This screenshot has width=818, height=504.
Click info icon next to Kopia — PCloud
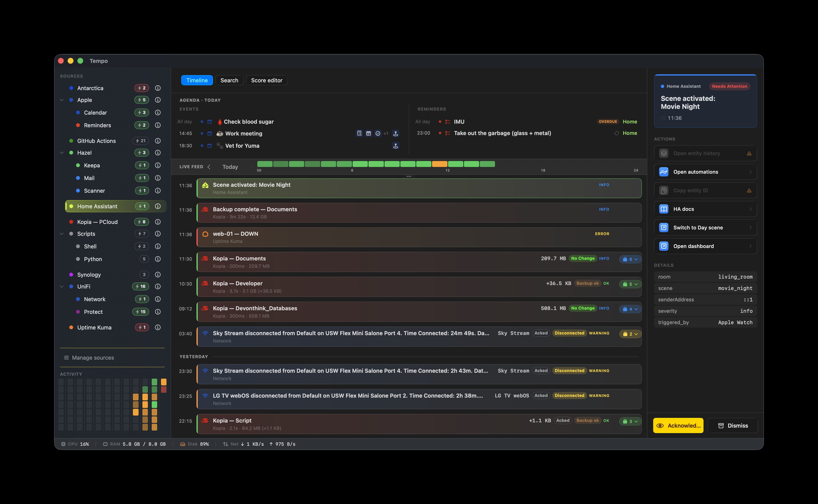pyautogui.click(x=158, y=222)
